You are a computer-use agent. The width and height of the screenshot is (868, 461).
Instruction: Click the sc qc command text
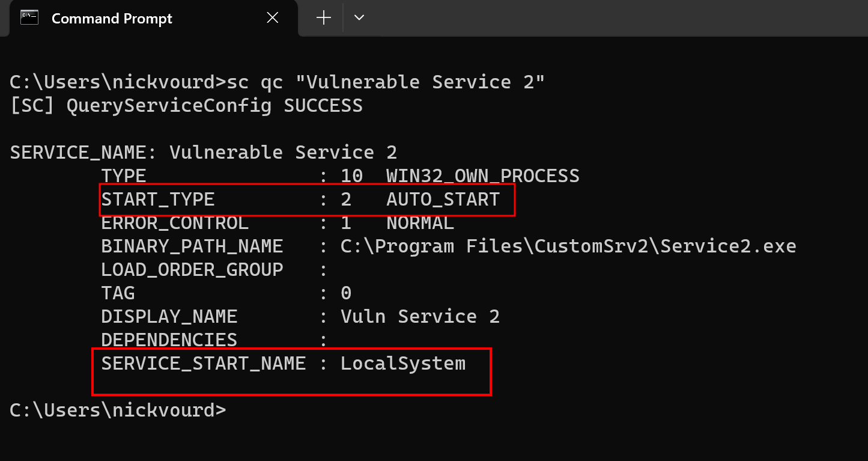click(x=386, y=82)
